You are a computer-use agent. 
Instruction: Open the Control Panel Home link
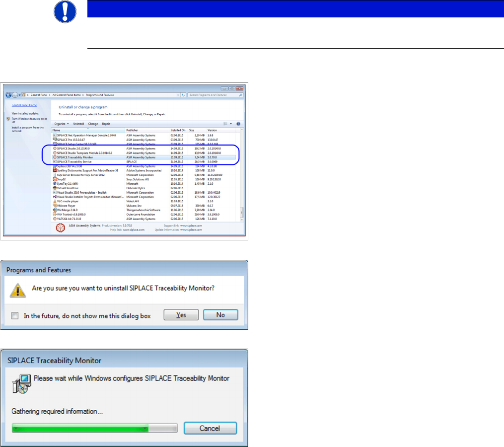coord(24,105)
